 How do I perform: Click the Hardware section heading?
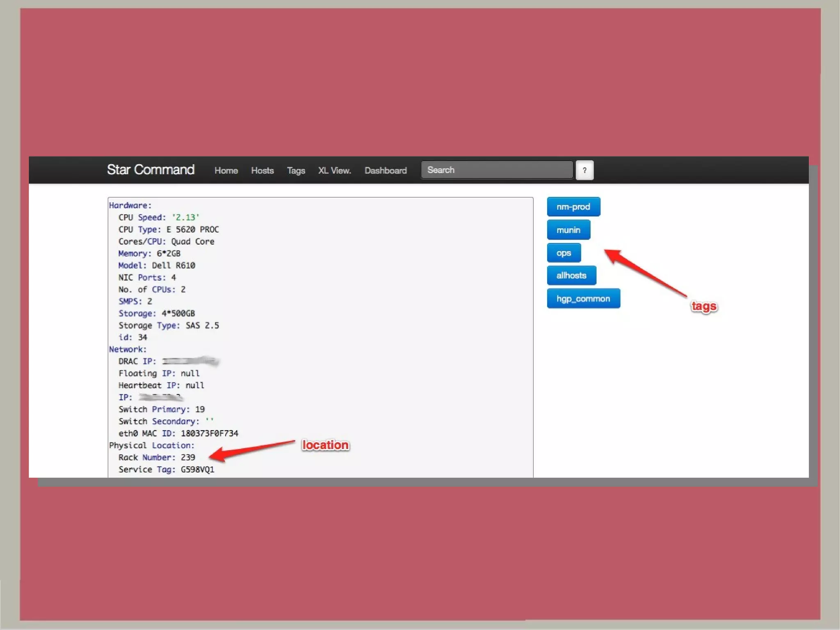pyautogui.click(x=130, y=205)
